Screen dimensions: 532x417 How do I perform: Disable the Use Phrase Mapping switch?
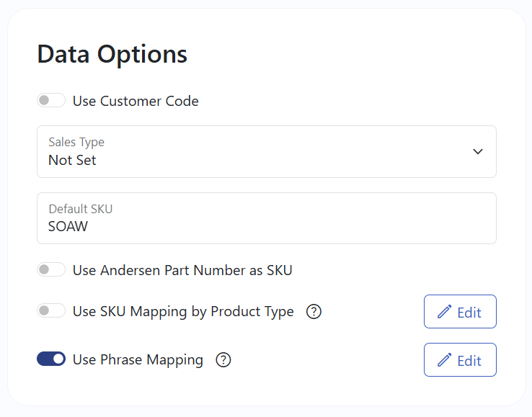(x=51, y=359)
